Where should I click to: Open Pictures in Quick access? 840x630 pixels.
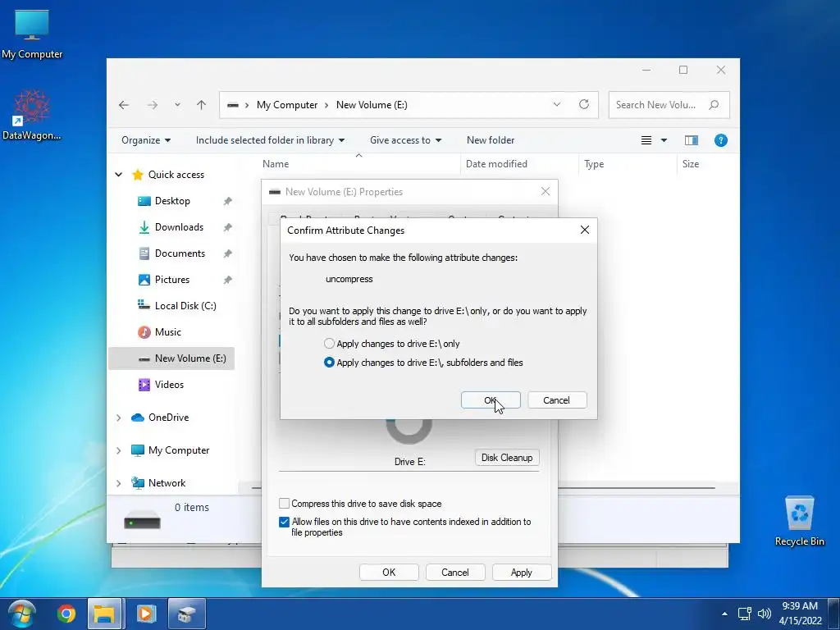tap(172, 280)
